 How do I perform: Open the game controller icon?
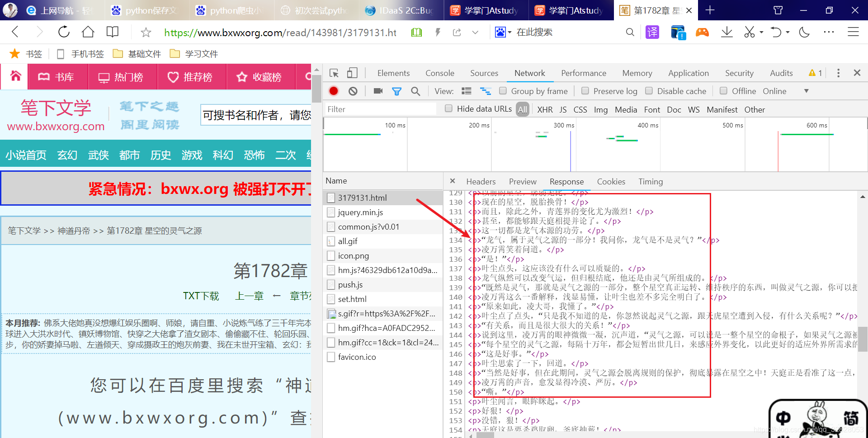pos(702,32)
